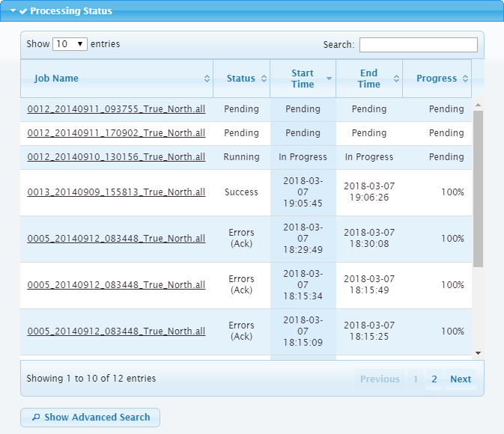Screen dimensions: 504x434
Task: Click inside the Search text field
Action: click(x=418, y=45)
